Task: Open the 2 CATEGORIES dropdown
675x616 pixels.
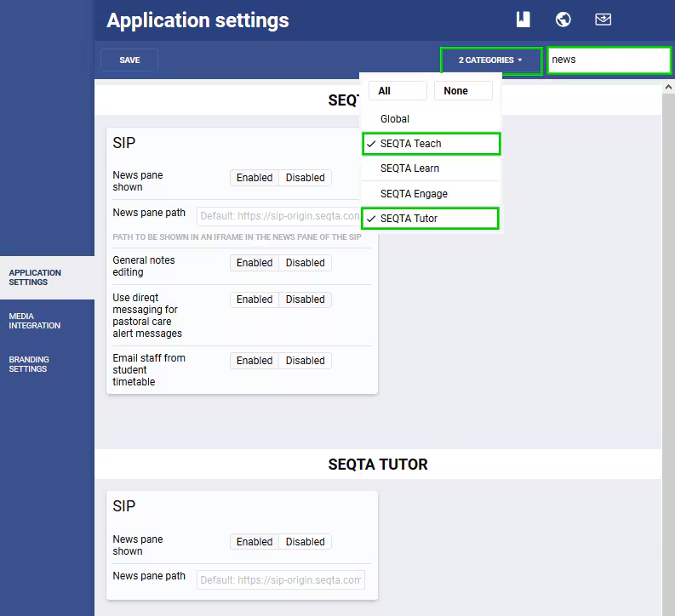Action: click(x=491, y=60)
